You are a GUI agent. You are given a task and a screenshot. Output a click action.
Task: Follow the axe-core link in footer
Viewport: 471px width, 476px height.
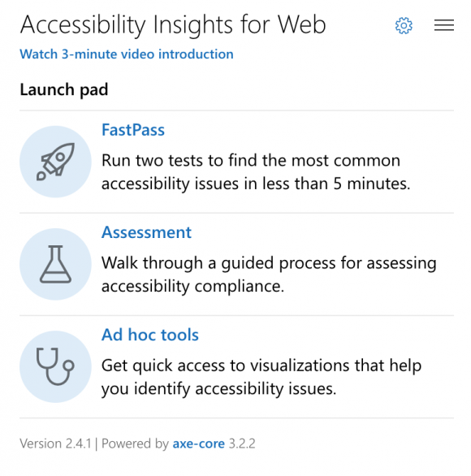(199, 444)
